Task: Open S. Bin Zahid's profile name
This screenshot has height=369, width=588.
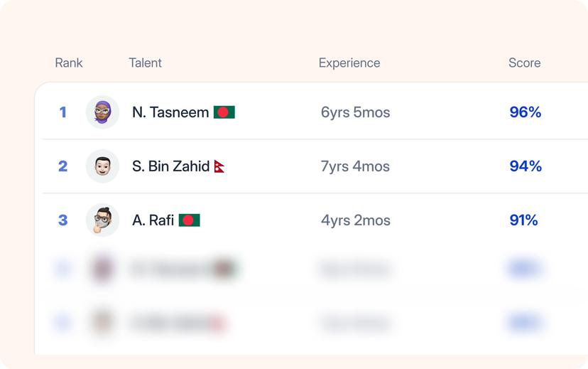Action: tap(170, 166)
